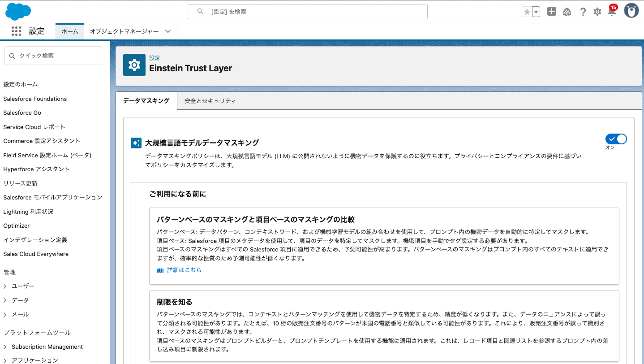Click the [設定] を検索 search field

308,12
